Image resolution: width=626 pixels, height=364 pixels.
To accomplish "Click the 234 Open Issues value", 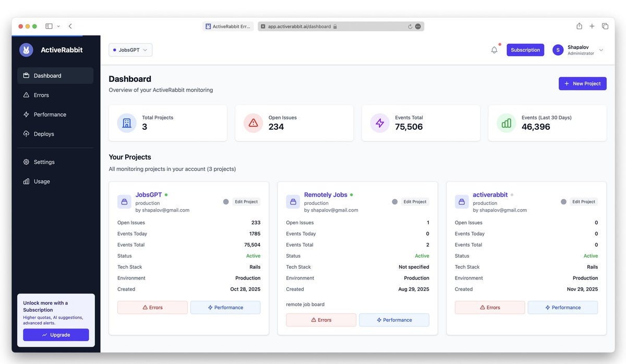I will click(x=276, y=127).
